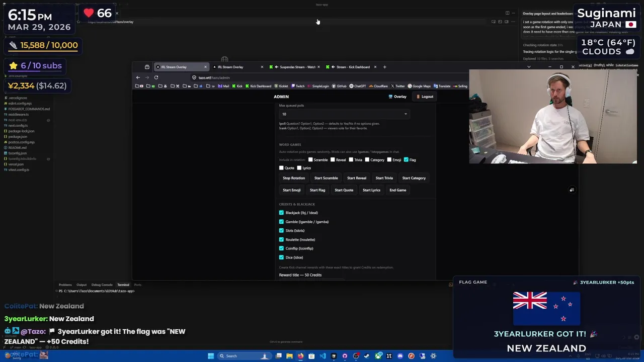644x362 pixels.
Task: Click the End Game button
Action: pyautogui.click(x=397, y=190)
